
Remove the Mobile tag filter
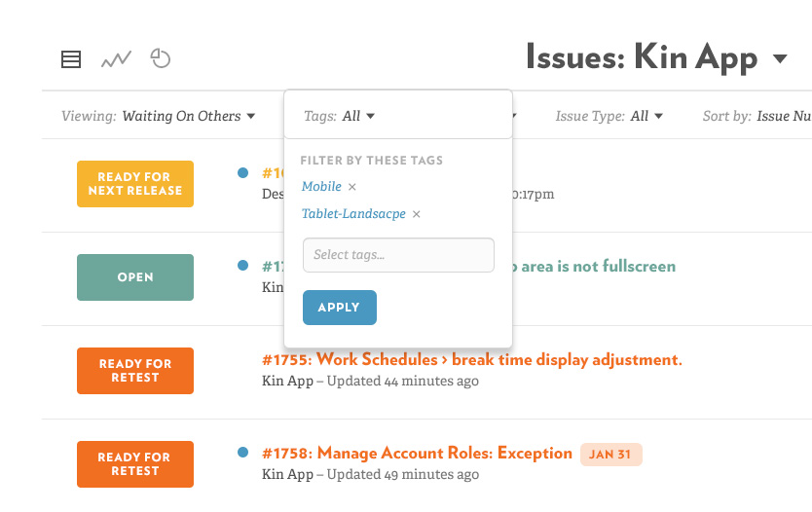352,187
